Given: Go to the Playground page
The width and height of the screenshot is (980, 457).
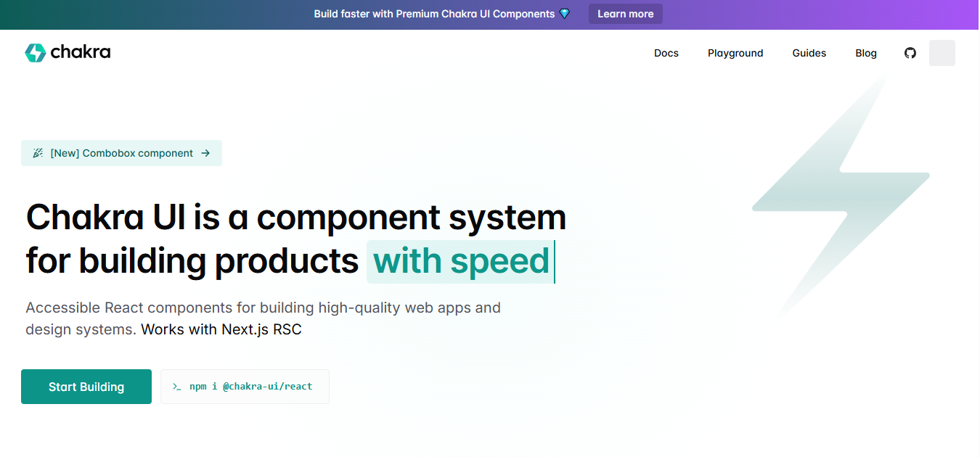Looking at the screenshot, I should (x=735, y=53).
